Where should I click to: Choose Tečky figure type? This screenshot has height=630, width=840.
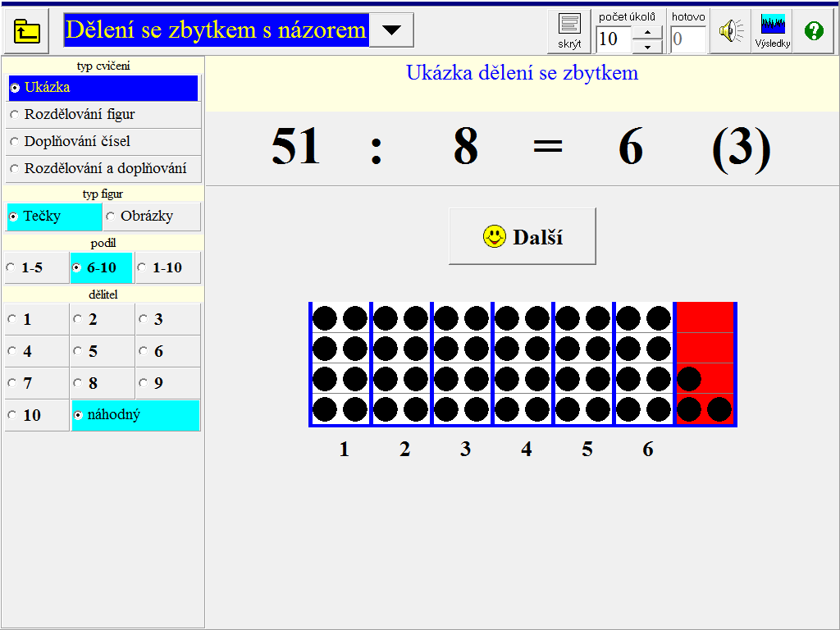54,217
